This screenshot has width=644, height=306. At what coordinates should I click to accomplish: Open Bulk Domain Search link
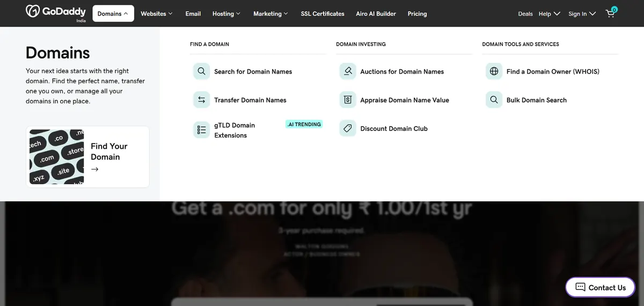[537, 100]
